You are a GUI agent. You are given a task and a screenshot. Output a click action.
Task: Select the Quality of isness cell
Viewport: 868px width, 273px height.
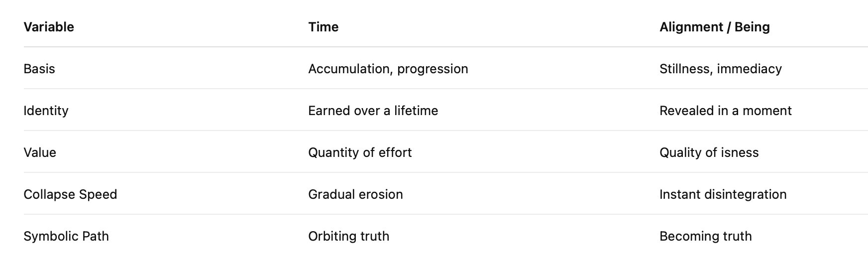[709, 152]
